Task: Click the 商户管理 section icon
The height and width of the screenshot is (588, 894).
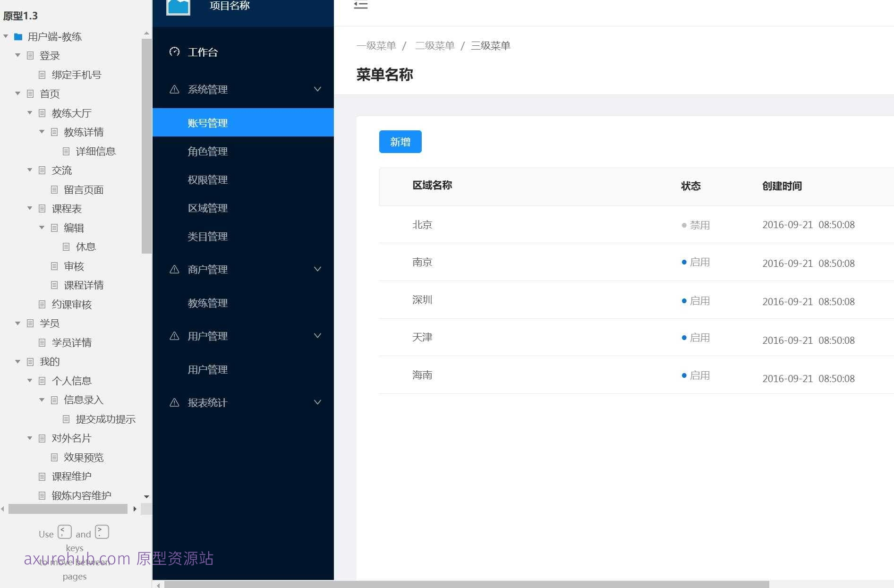Action: [x=174, y=269]
